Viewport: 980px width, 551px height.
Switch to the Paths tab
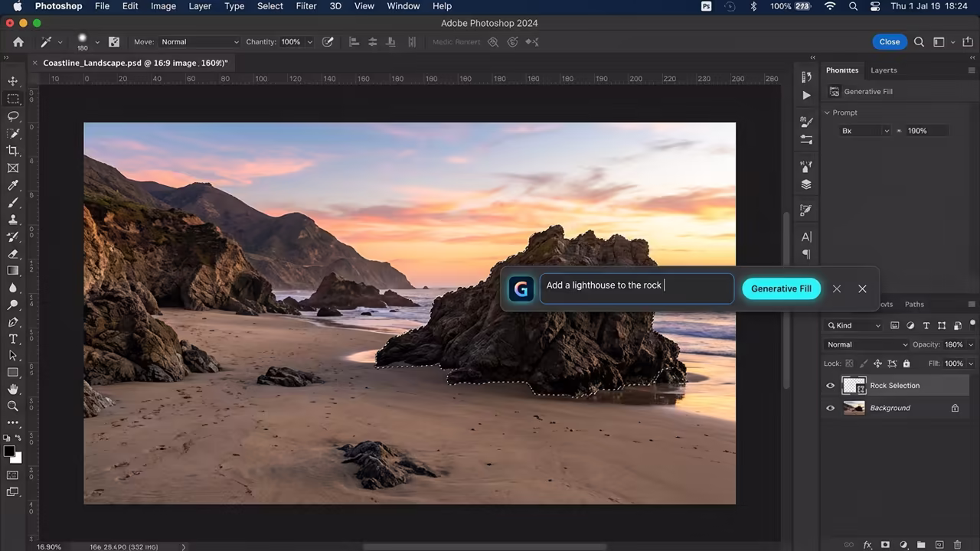tap(914, 304)
